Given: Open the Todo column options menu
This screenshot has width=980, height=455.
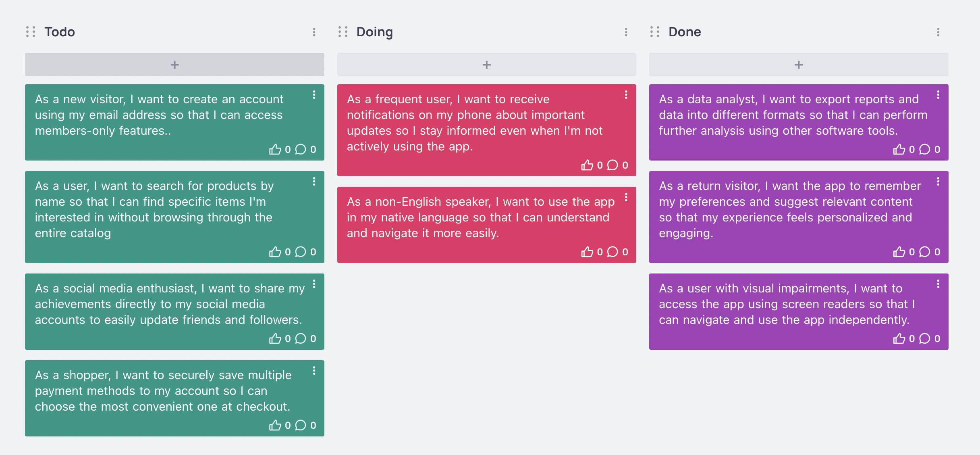Looking at the screenshot, I should [x=314, y=32].
